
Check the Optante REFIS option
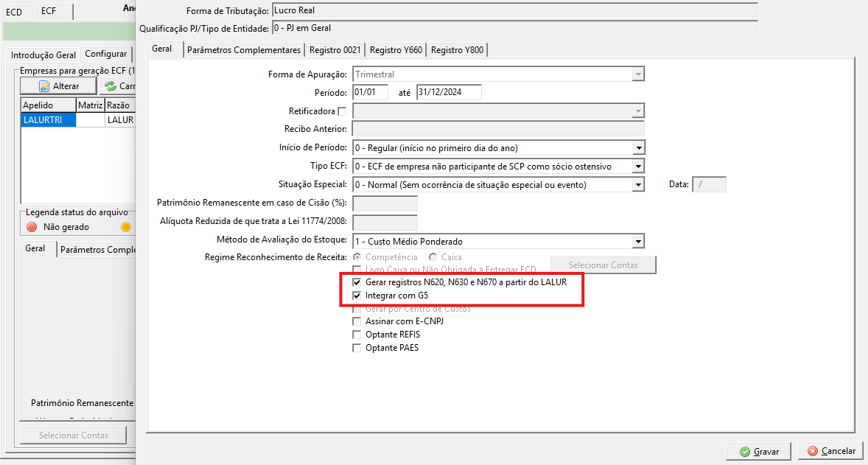click(x=357, y=335)
